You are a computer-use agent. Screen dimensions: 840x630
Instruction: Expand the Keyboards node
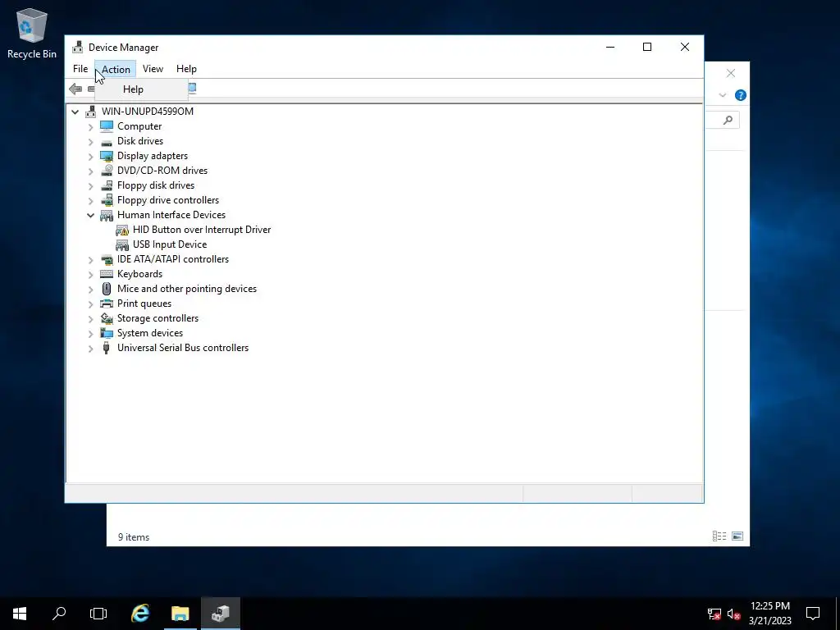click(90, 274)
